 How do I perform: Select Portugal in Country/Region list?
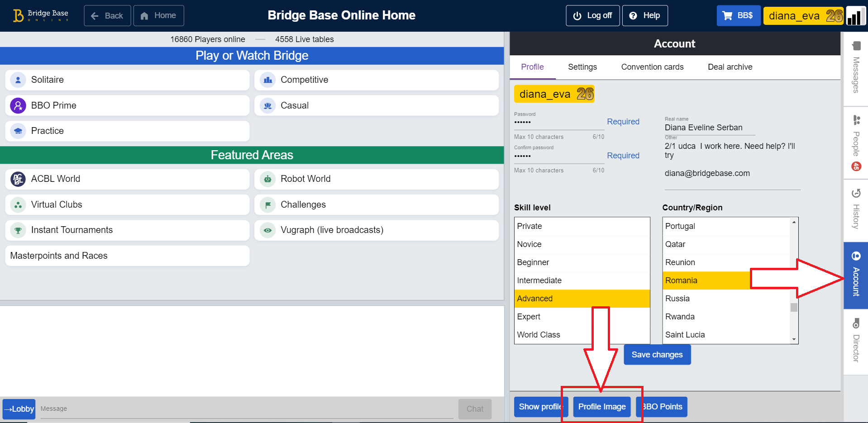point(726,226)
